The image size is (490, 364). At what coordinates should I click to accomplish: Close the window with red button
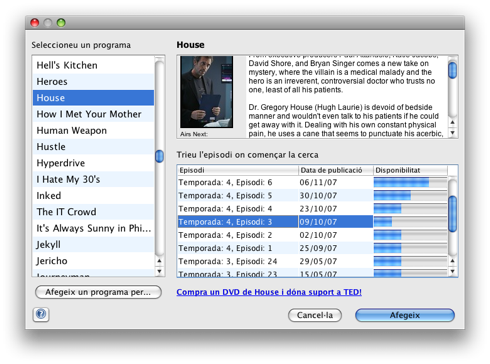pos(35,23)
